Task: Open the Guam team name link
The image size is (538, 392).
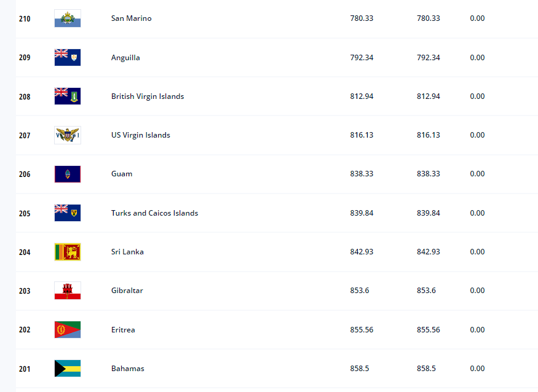Action: click(x=122, y=174)
